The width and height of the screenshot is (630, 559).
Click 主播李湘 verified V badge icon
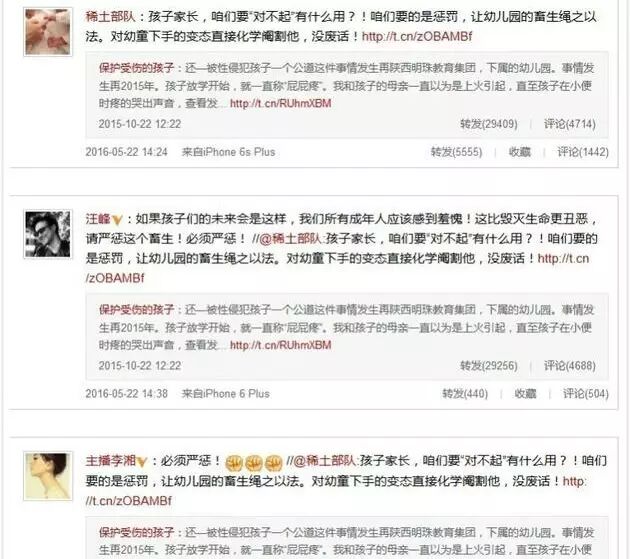click(142, 461)
